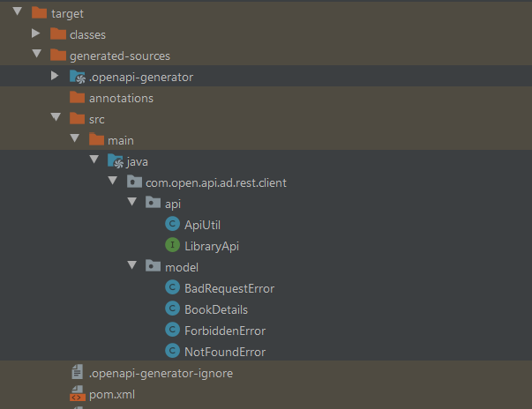
Task: Select the model package label
Action: coord(182,267)
